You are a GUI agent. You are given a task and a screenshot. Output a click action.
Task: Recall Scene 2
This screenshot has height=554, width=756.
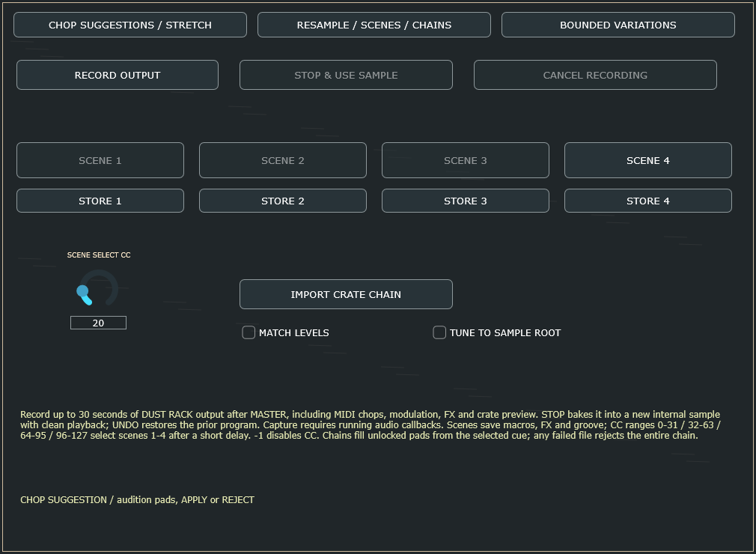[283, 160]
